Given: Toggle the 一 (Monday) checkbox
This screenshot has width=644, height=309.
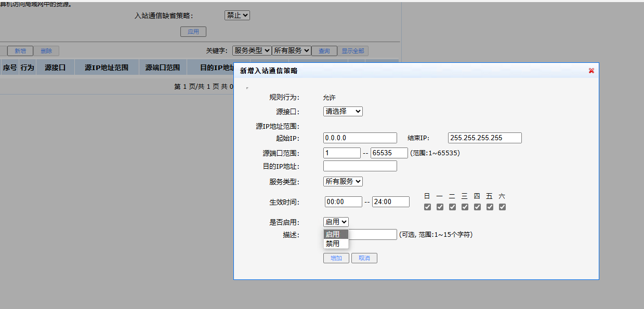Looking at the screenshot, I should (x=440, y=207).
